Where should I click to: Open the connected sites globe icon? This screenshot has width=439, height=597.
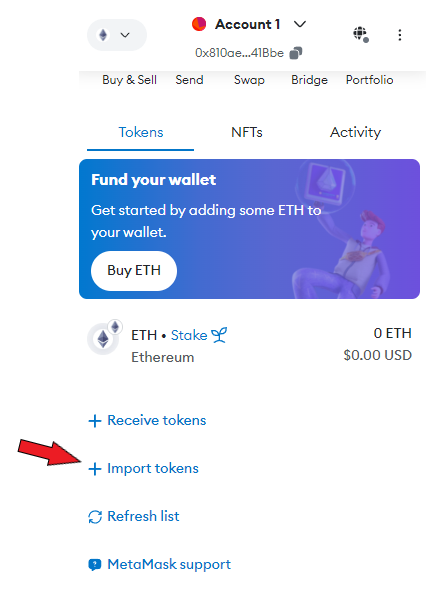361,35
